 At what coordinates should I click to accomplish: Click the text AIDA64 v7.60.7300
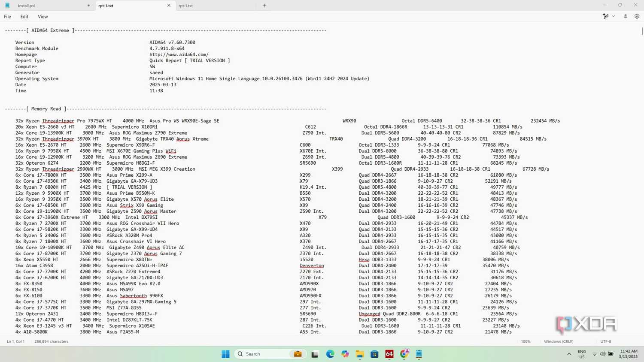[x=172, y=42]
